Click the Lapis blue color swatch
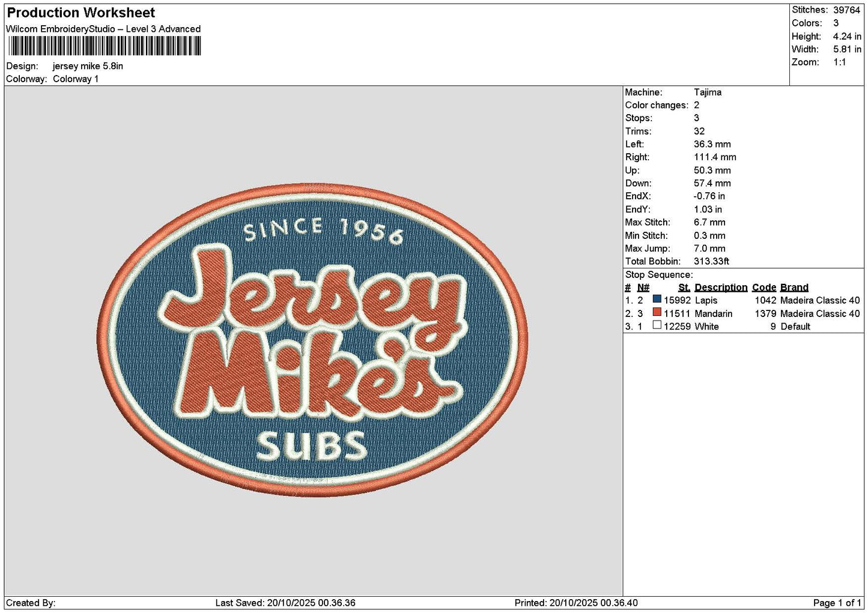The height and width of the screenshot is (613, 868). (657, 299)
